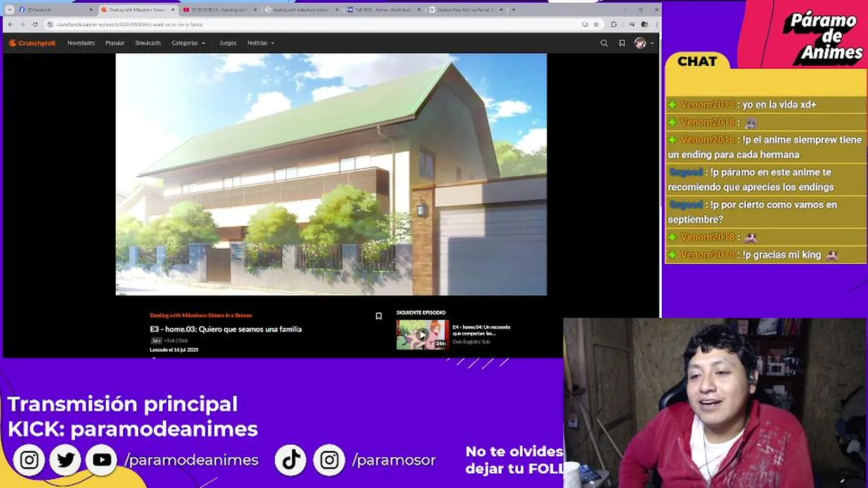Play the next episode thumbnail
The width and height of the screenshot is (868, 488).
(422, 334)
